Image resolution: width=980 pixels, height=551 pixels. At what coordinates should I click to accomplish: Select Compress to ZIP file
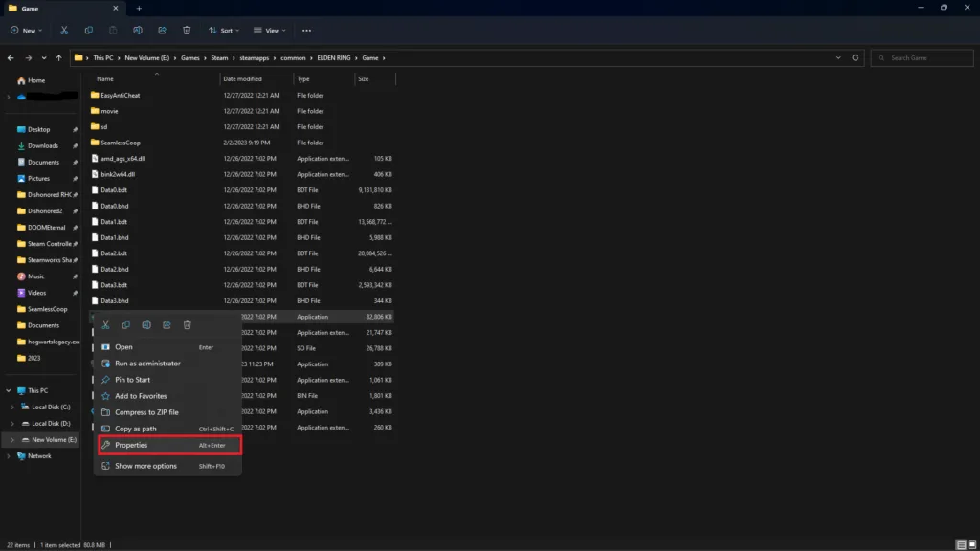tap(146, 412)
